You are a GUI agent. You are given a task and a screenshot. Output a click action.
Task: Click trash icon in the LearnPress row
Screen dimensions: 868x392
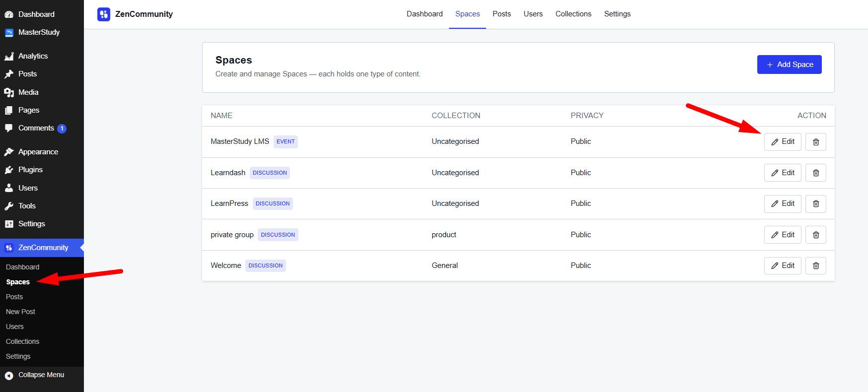[815, 203]
